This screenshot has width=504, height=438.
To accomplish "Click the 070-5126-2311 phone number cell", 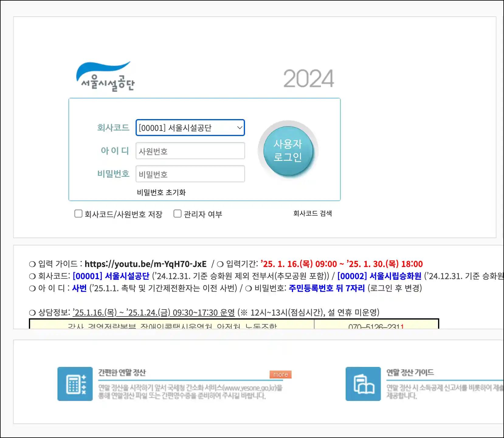I will point(376,326).
